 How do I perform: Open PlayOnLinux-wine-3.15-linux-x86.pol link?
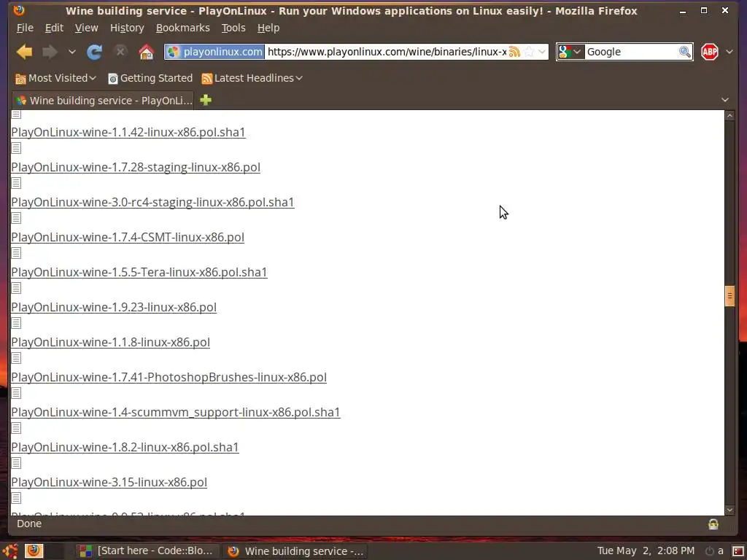pyautogui.click(x=109, y=483)
